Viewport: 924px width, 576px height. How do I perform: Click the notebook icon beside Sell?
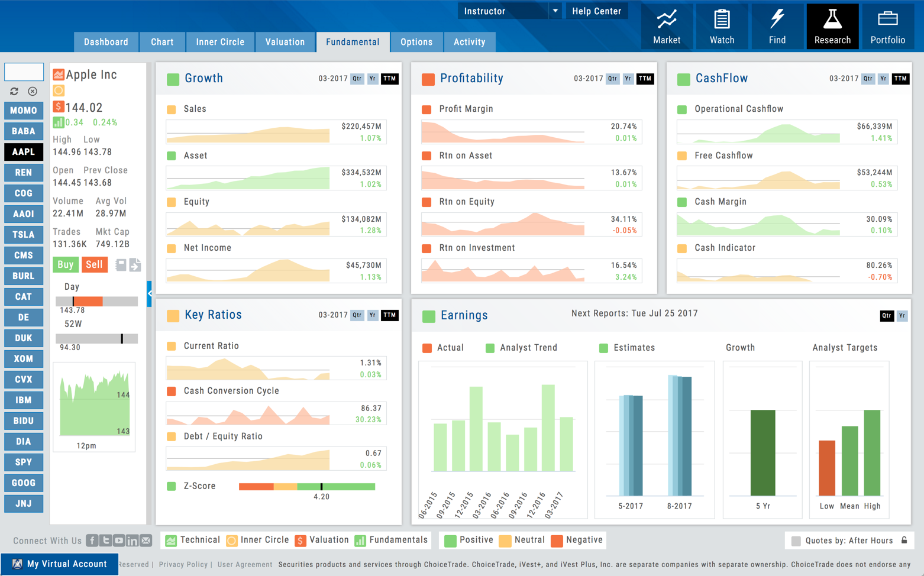[x=121, y=264]
